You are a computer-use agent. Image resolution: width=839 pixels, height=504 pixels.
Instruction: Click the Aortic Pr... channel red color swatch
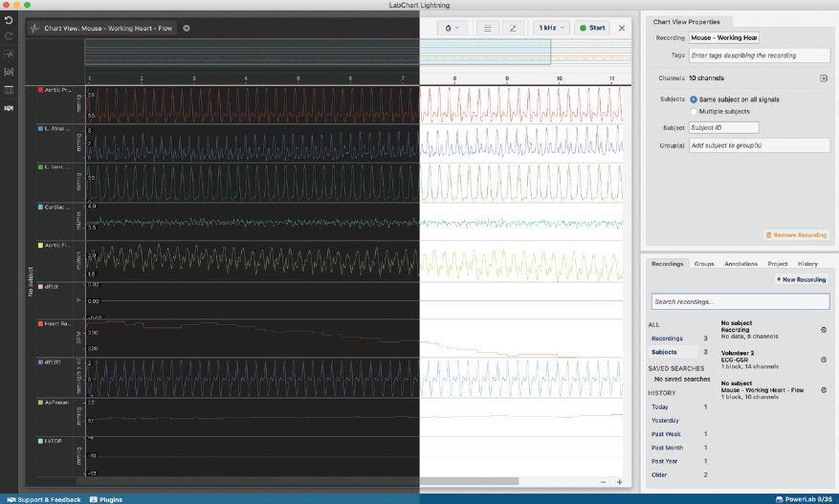[x=40, y=90]
